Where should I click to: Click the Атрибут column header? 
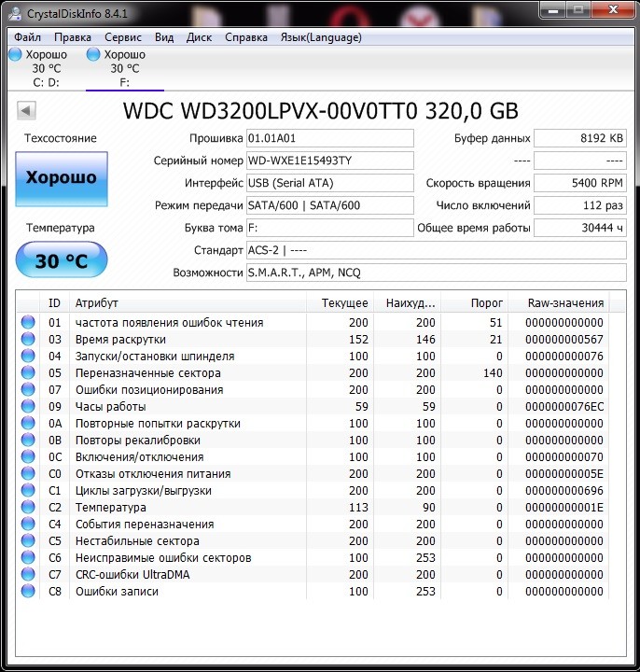pos(188,303)
